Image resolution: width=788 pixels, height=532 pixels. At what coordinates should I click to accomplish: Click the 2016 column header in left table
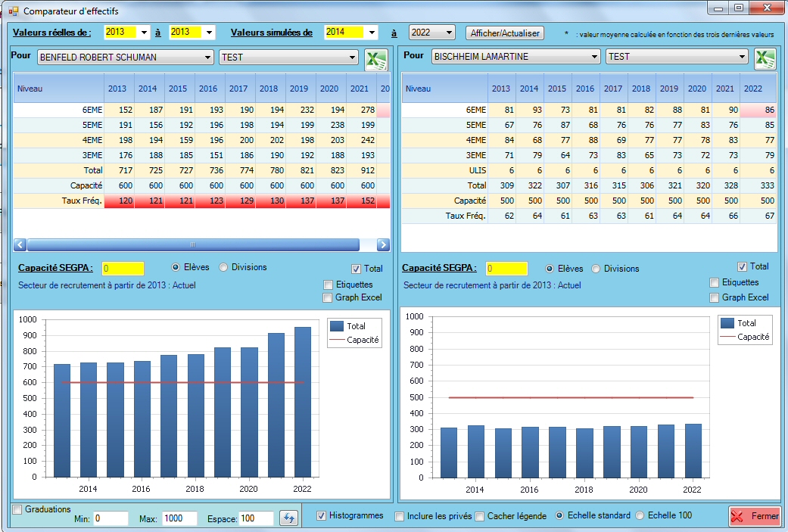207,89
